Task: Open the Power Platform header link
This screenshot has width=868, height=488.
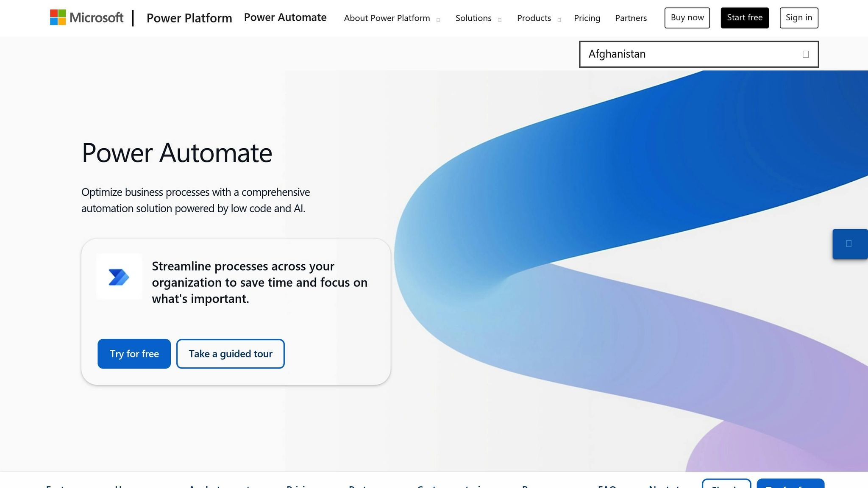Action: click(189, 18)
